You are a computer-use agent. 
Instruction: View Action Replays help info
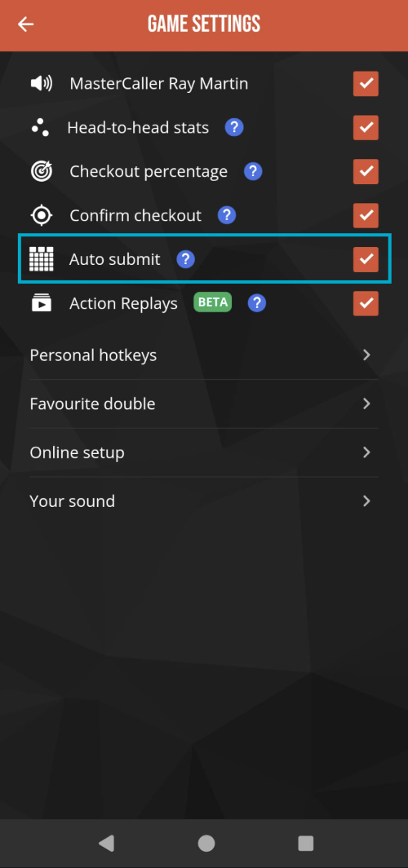point(257,303)
